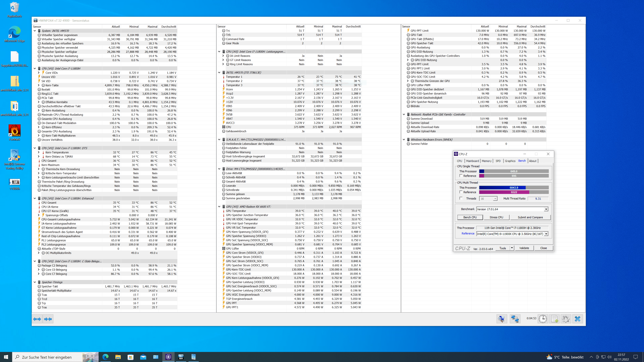Open the Benchmark version dropdown in CPU-Z
The image size is (644, 362).
(546, 209)
